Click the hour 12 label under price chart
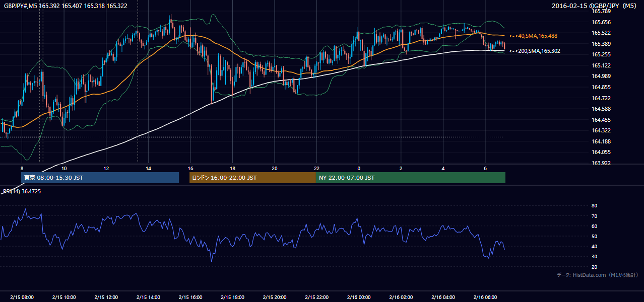The image size is (644, 302). [106, 168]
